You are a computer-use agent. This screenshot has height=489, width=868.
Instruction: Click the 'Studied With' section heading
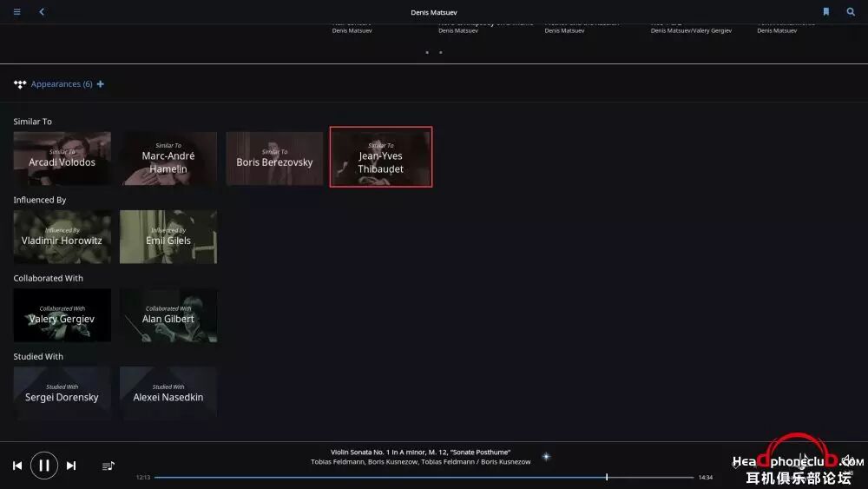(x=38, y=357)
